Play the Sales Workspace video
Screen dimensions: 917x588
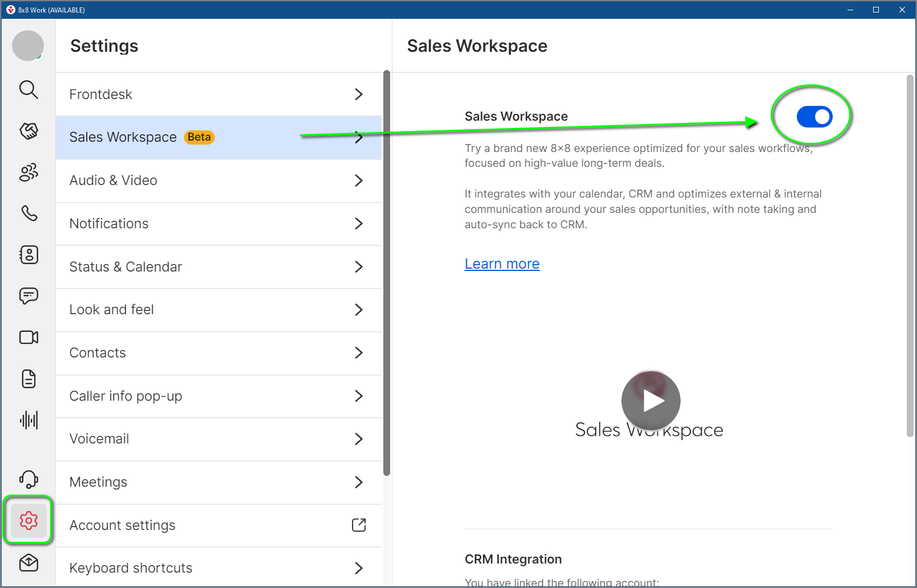click(x=650, y=400)
